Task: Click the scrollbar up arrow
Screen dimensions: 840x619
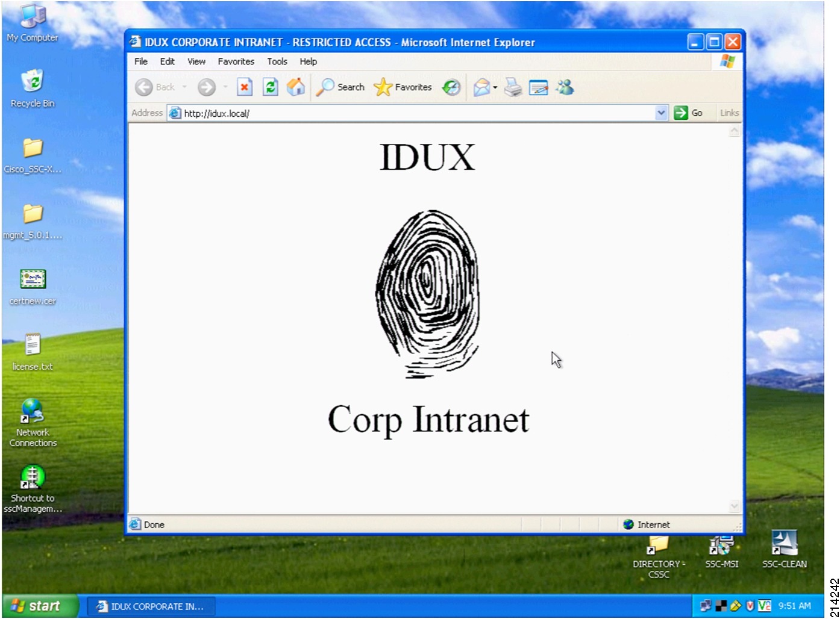Action: (x=735, y=131)
